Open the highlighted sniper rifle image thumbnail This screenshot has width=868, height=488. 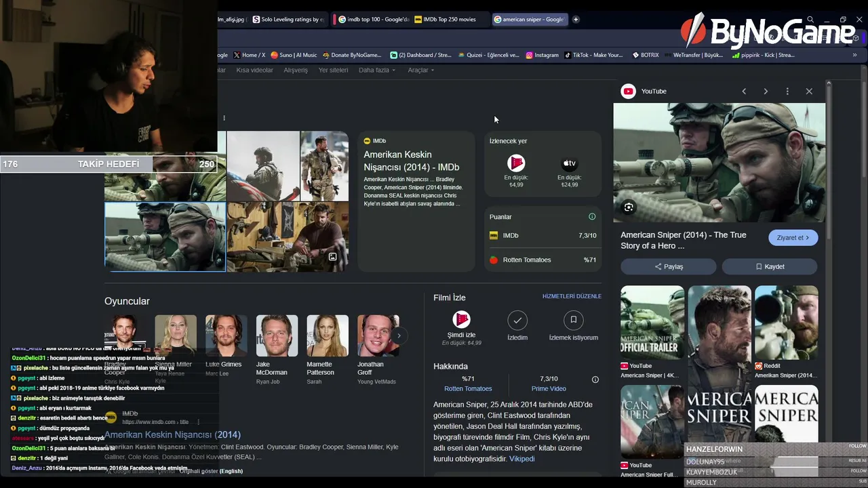pyautogui.click(x=165, y=237)
